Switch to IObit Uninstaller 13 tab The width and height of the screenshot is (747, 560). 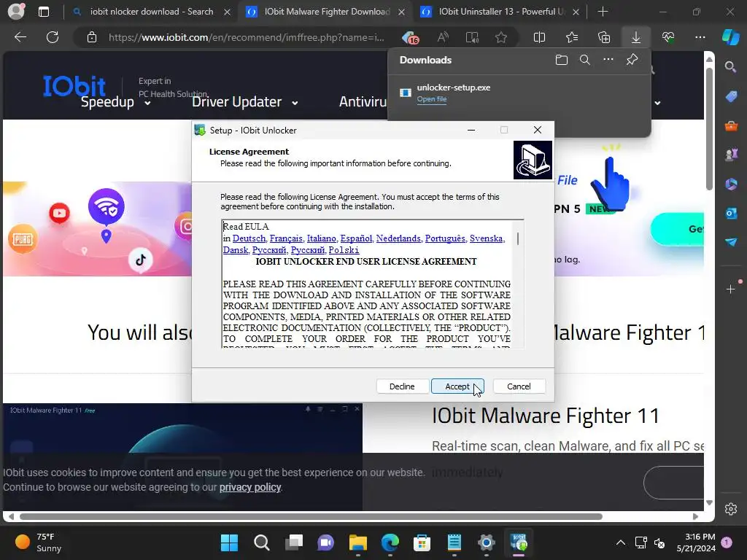coord(500,12)
